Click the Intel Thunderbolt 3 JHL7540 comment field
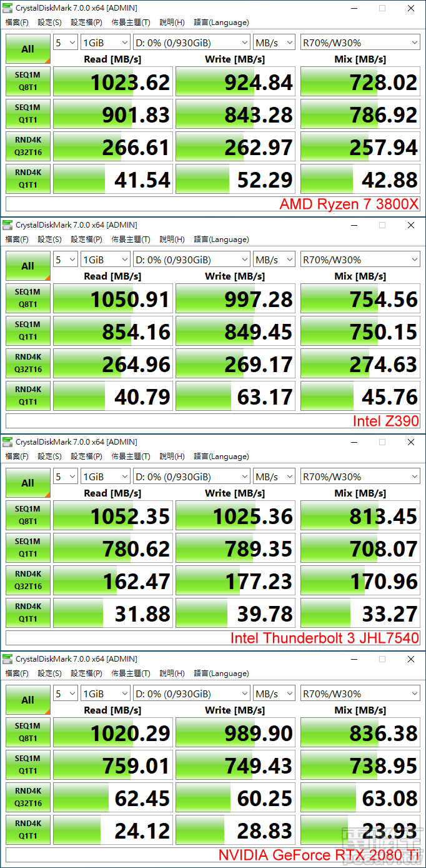The width and height of the screenshot is (426, 868). coord(213,638)
